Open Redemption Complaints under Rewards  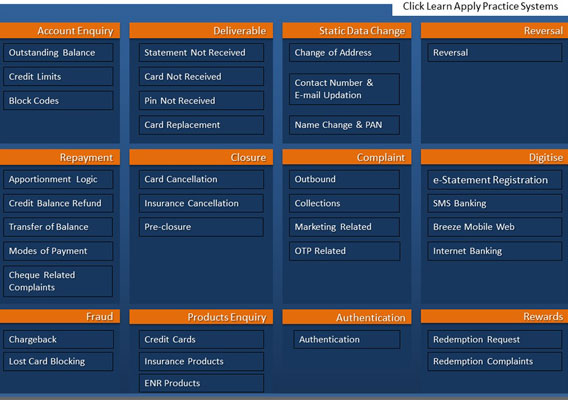(x=494, y=362)
